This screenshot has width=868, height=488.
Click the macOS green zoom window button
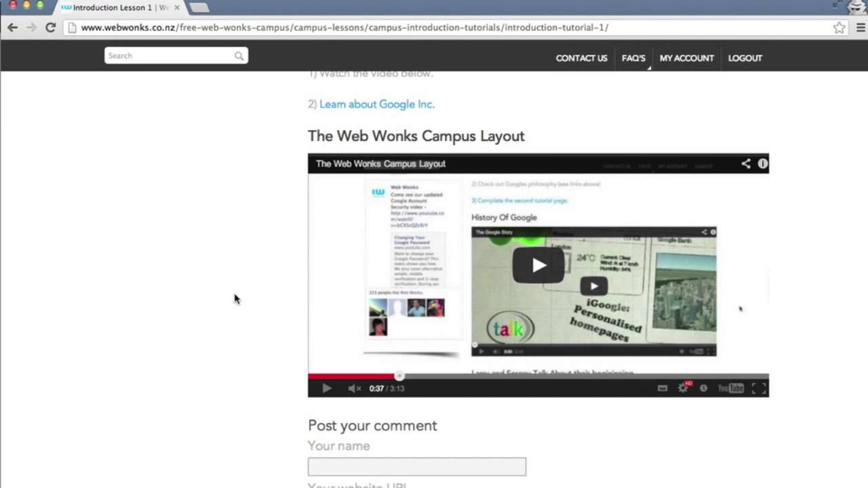click(39, 5)
